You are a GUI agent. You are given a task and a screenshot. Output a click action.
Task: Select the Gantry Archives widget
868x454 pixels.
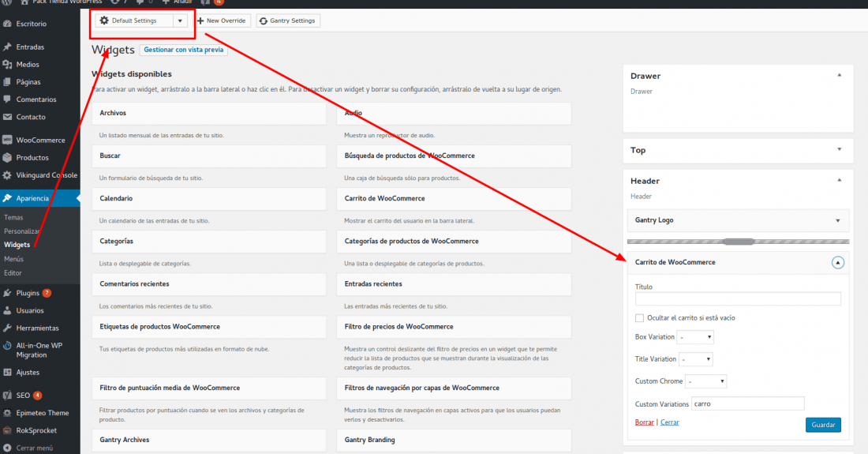pyautogui.click(x=208, y=440)
